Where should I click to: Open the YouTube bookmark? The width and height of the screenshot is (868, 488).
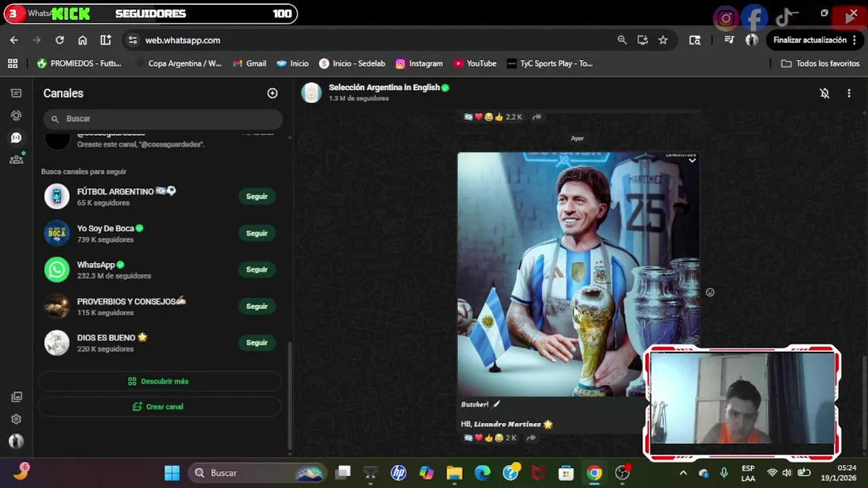pos(475,63)
